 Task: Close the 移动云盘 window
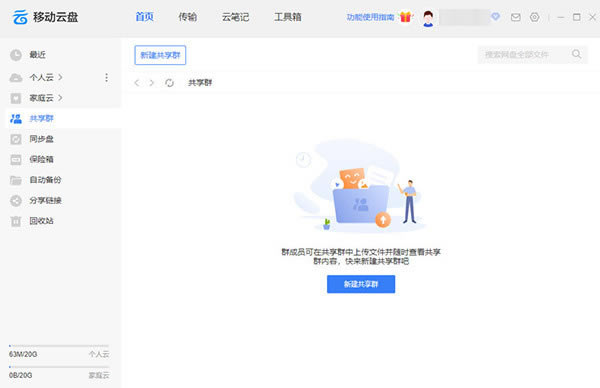[592, 17]
